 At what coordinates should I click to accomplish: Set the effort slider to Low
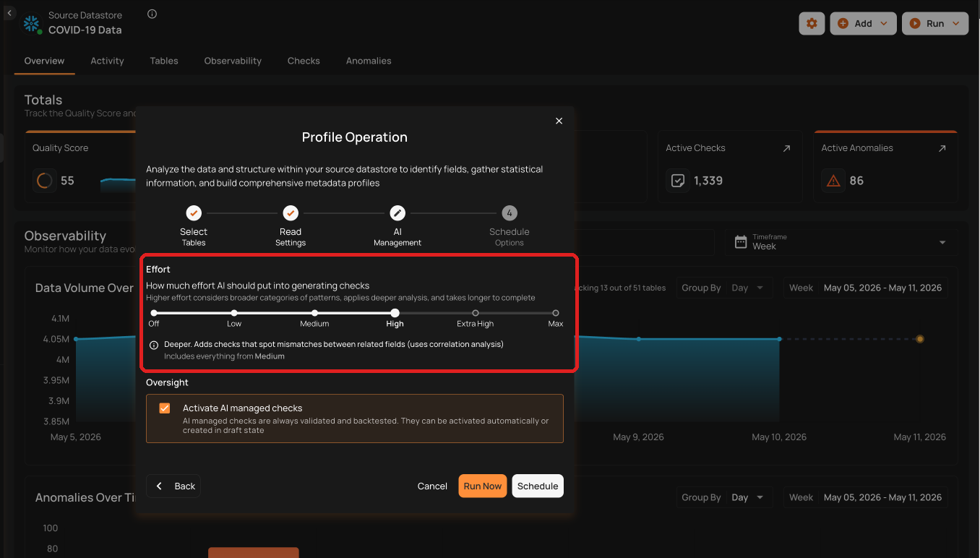[234, 313]
